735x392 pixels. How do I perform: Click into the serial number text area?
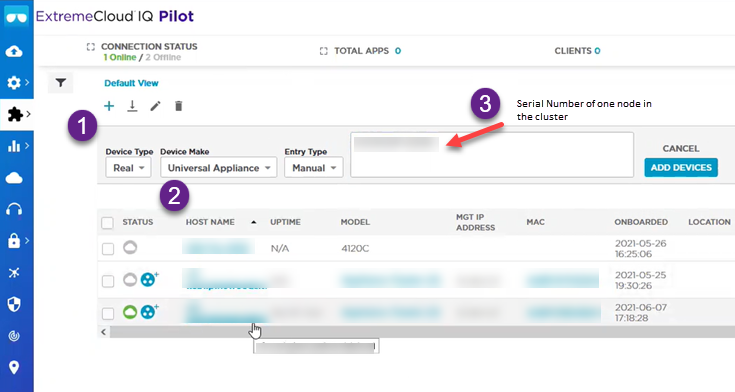[x=492, y=155]
